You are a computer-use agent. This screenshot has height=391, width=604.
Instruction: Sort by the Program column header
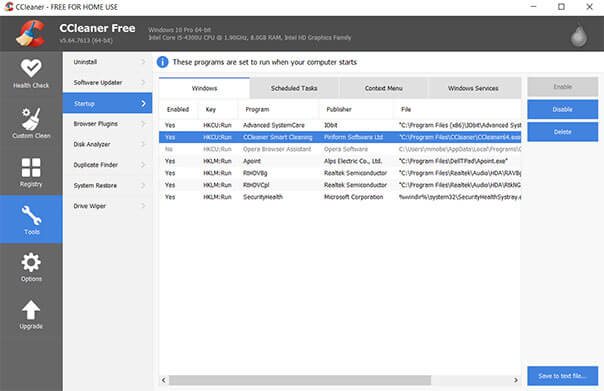point(279,109)
